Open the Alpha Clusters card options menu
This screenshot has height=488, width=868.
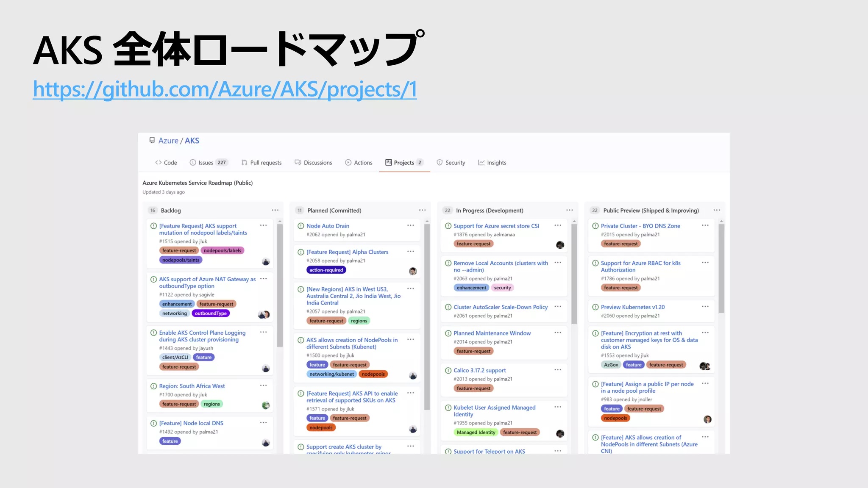411,252
